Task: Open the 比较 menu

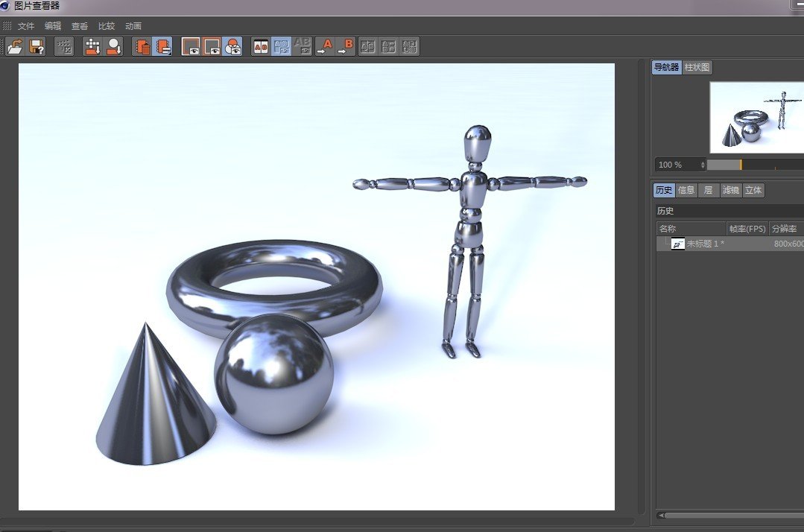Action: pos(107,26)
